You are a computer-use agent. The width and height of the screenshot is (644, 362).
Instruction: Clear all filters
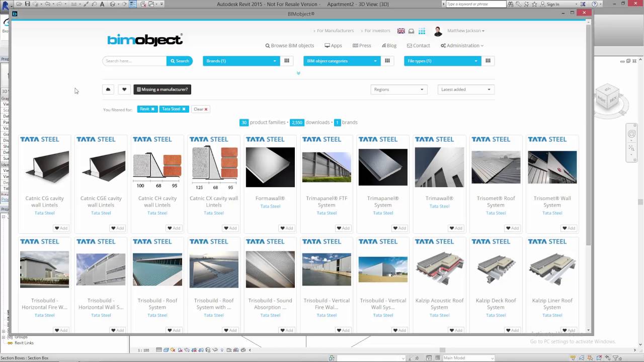200,109
